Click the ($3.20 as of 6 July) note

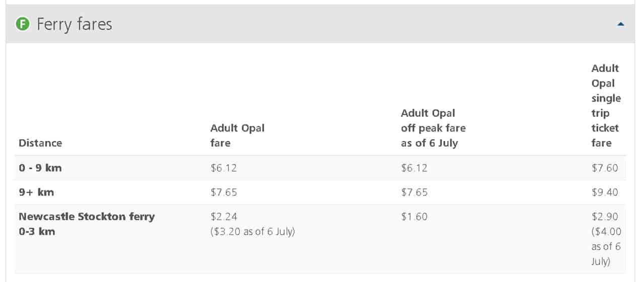(x=253, y=232)
